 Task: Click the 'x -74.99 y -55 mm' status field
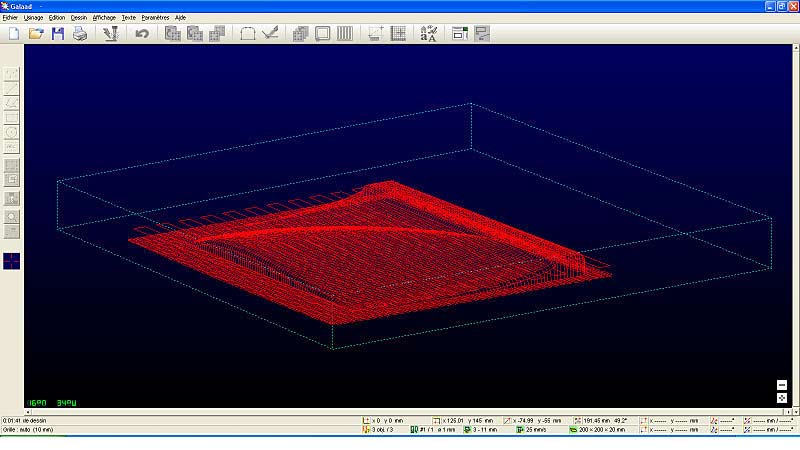coord(533,421)
